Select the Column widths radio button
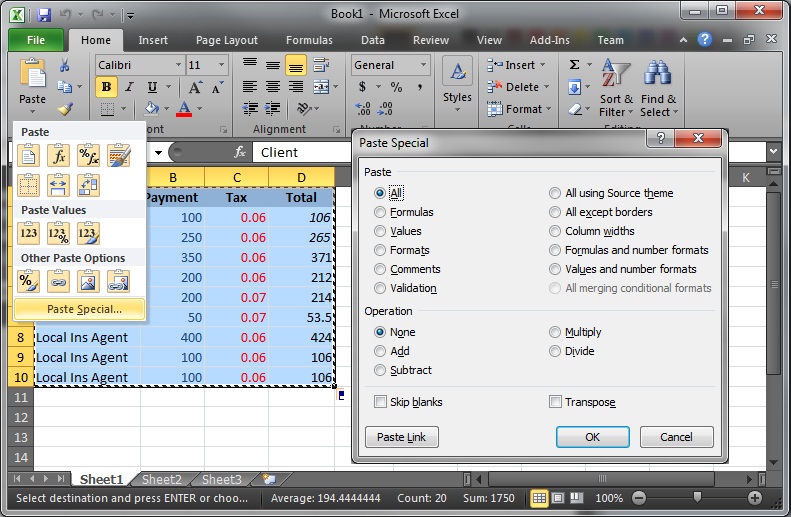Screen dimensions: 791x517 [555, 232]
